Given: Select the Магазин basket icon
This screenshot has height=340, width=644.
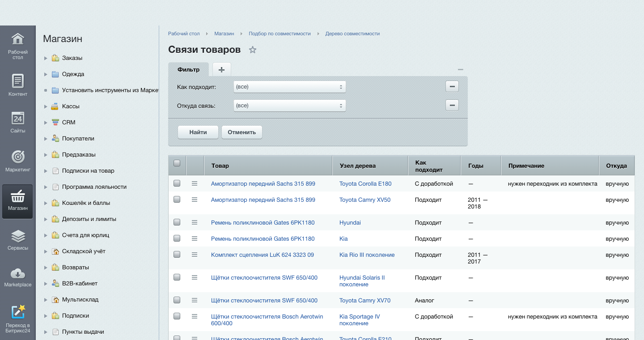Looking at the screenshot, I should click(18, 201).
